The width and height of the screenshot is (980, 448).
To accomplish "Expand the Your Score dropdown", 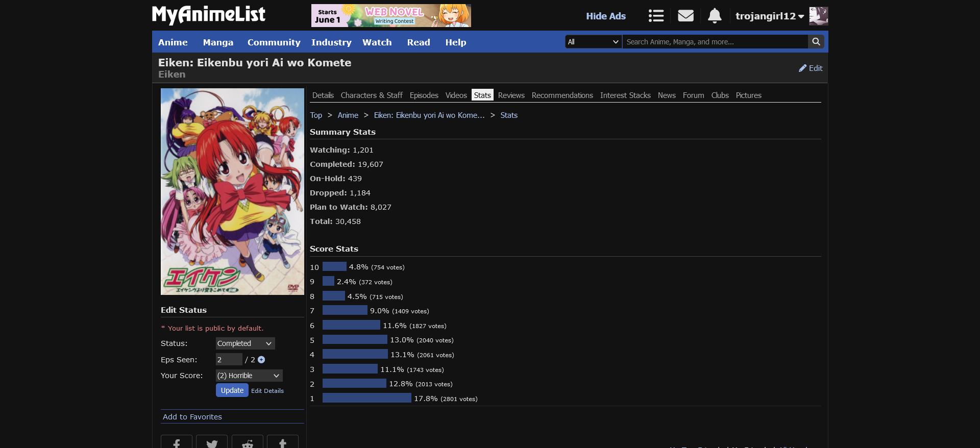I will tap(249, 376).
